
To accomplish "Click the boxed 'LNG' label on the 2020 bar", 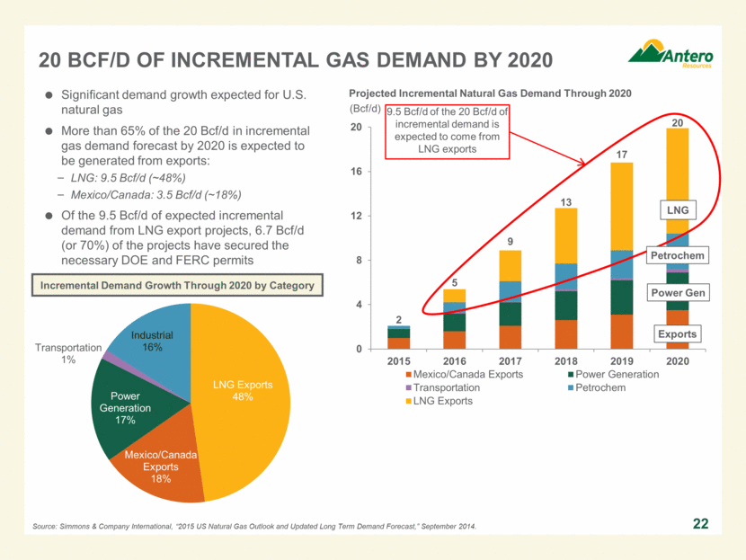I will click(678, 209).
